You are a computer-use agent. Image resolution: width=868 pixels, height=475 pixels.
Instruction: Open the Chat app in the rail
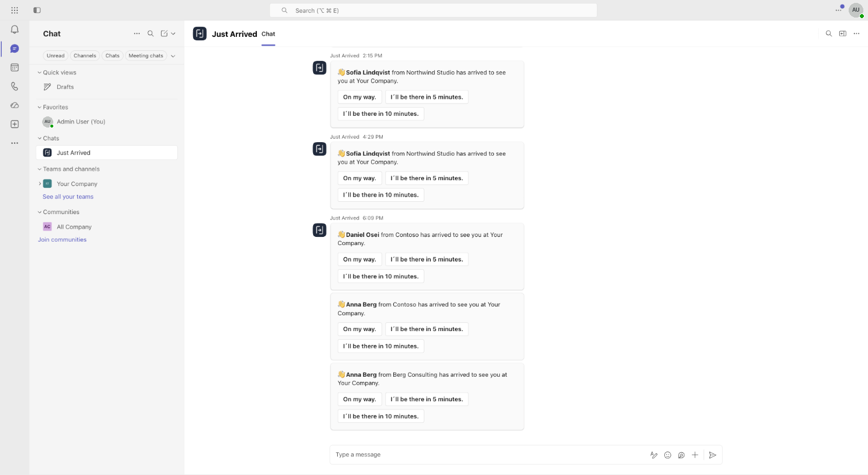[15, 49]
